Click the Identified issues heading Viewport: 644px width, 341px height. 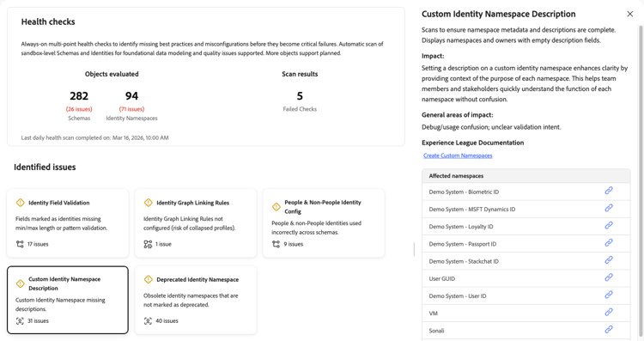coord(45,167)
